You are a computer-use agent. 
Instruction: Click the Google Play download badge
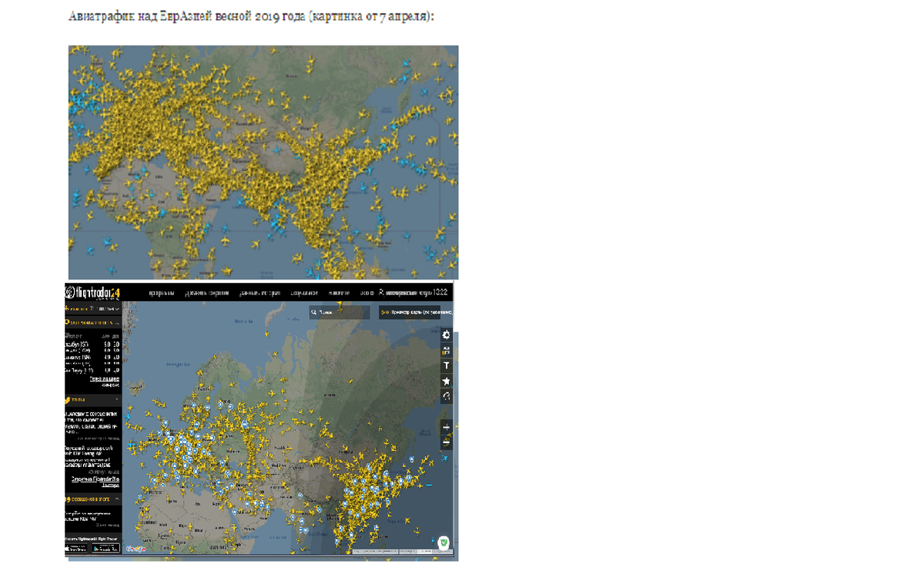click(105, 549)
